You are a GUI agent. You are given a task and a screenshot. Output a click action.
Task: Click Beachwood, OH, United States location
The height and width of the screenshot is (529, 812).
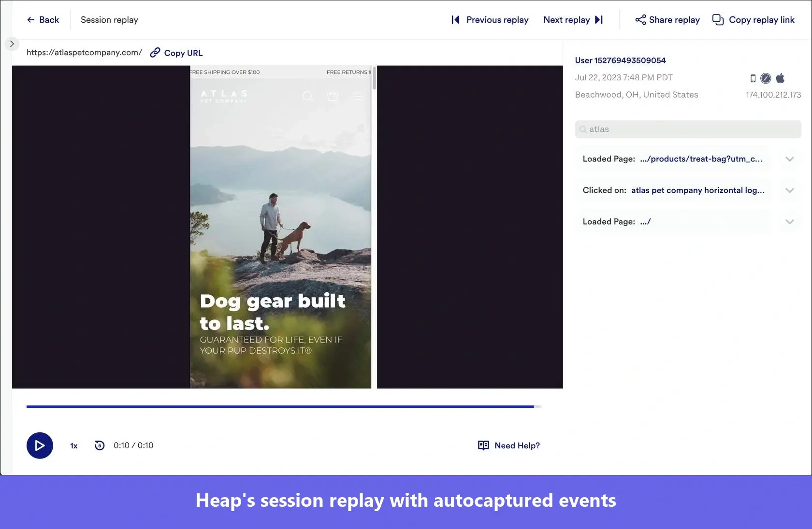tap(637, 95)
